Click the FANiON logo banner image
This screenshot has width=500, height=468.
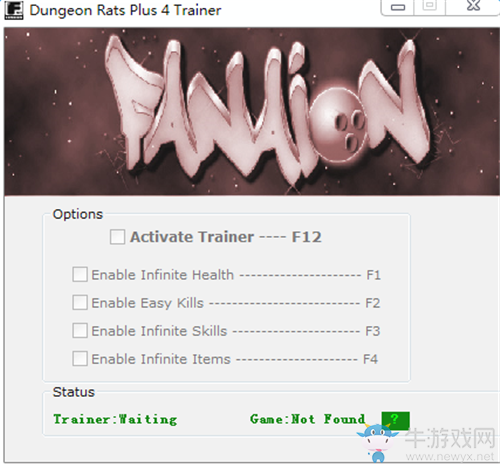pyautogui.click(x=252, y=111)
